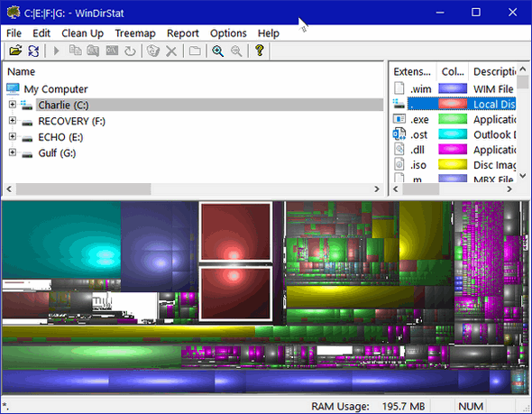Image resolution: width=532 pixels, height=414 pixels.
Task: Click the cyan .ost color swatch
Action: click(453, 134)
